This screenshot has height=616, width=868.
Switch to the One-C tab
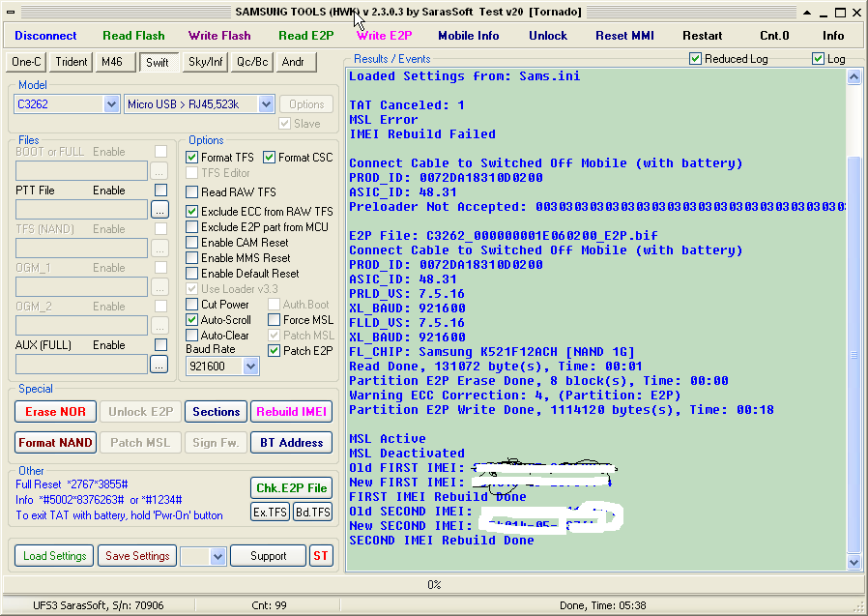coord(26,62)
